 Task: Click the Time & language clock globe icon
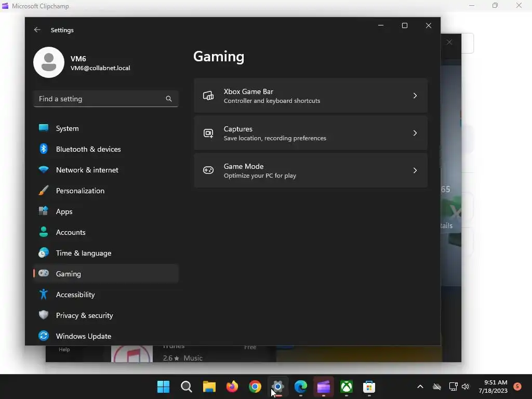(x=44, y=252)
